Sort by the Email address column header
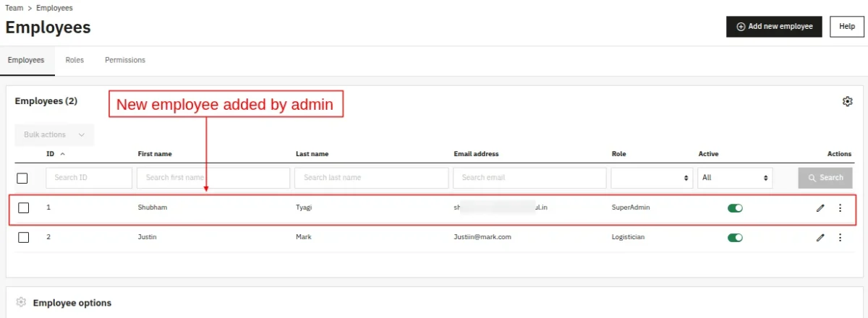The image size is (868, 318). pos(476,154)
